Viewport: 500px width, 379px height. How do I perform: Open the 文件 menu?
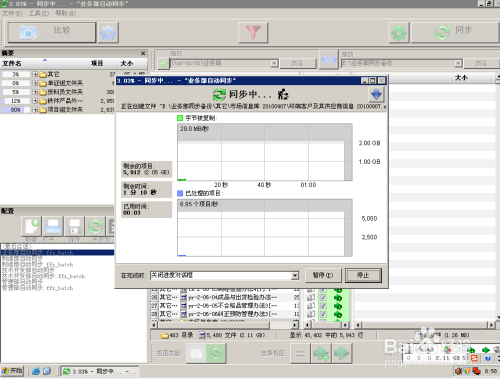tap(12, 13)
